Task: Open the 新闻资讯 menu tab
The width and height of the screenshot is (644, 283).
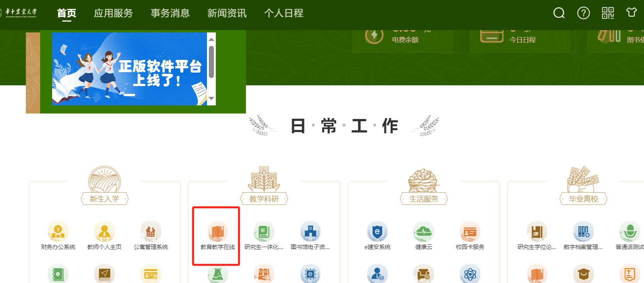Action: [227, 13]
